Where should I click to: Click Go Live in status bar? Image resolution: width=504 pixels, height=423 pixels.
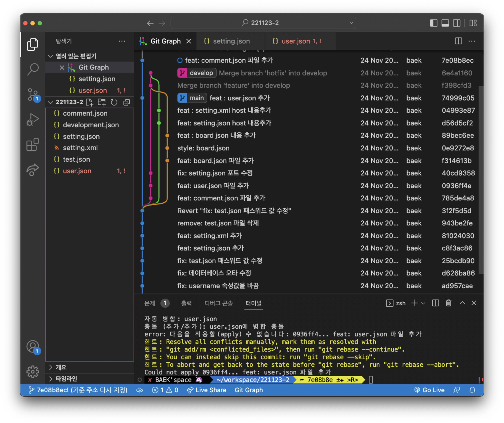(430, 390)
